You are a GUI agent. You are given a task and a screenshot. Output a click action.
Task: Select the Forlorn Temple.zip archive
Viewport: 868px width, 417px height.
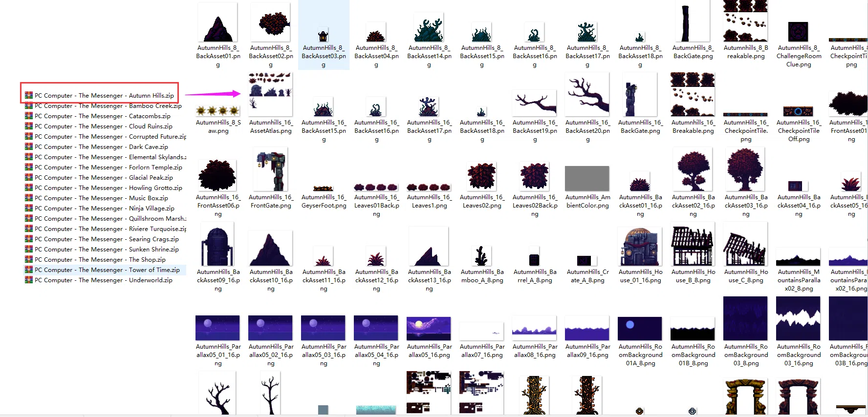pyautogui.click(x=104, y=167)
